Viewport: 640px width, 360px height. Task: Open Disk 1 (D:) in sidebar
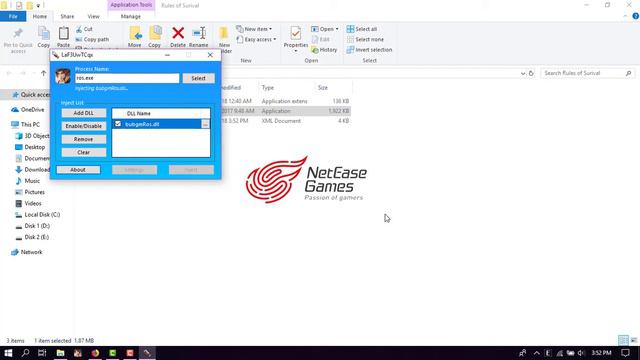[33, 226]
